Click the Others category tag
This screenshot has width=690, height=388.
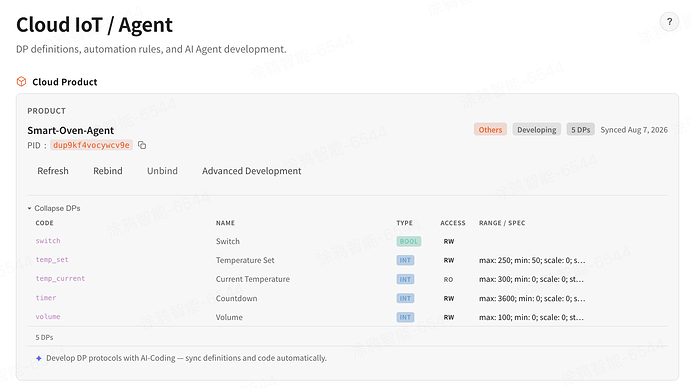490,130
